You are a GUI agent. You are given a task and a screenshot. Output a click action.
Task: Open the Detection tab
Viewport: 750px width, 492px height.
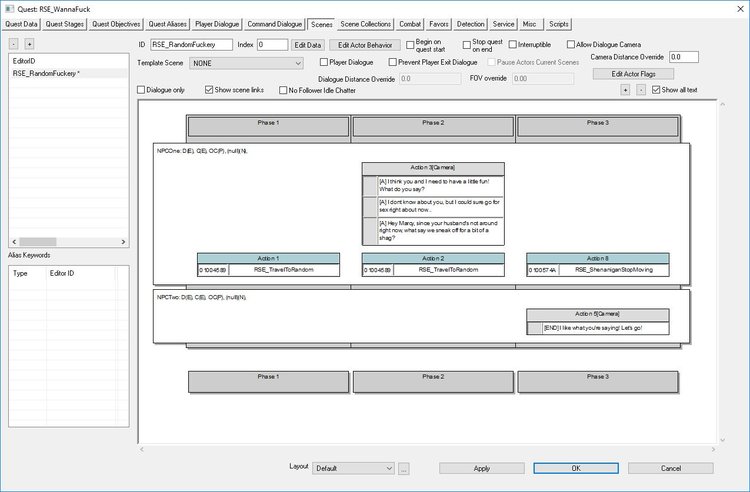pos(471,24)
